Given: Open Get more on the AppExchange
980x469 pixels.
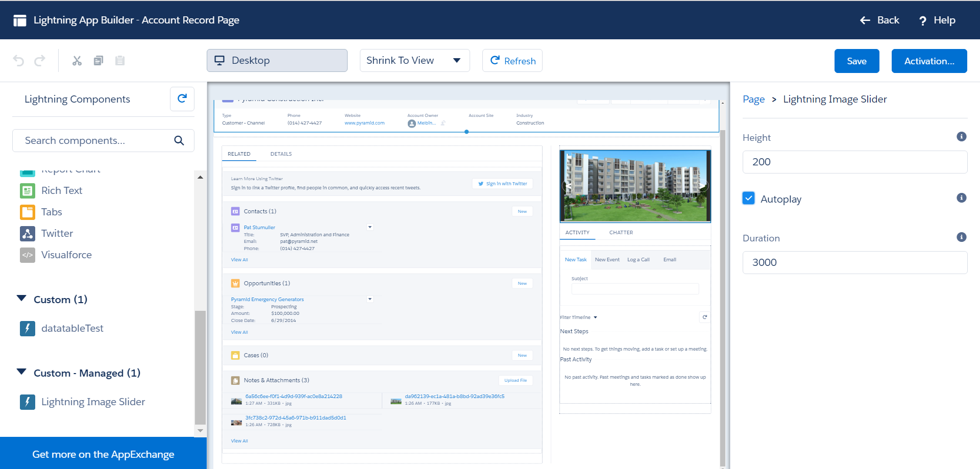Looking at the screenshot, I should tap(103, 454).
